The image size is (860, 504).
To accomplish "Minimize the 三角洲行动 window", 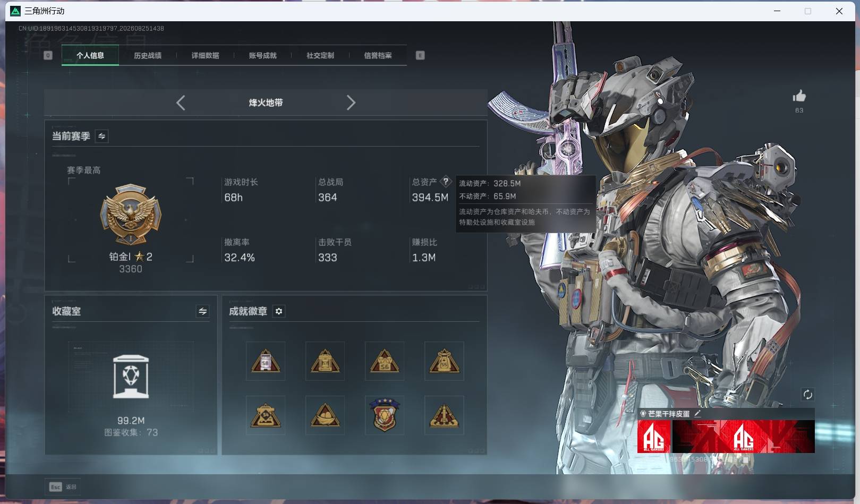I will pos(777,11).
